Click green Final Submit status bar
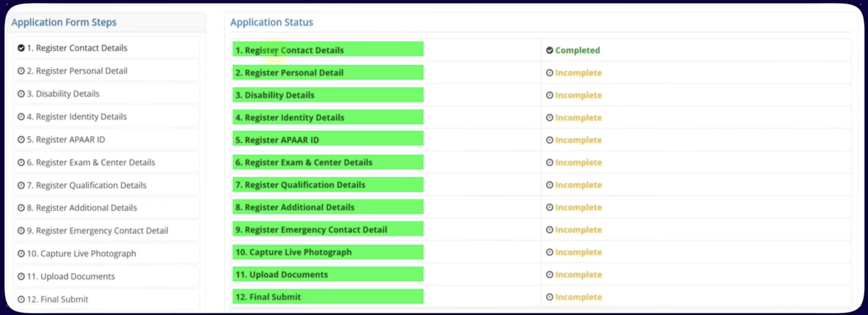 (328, 297)
